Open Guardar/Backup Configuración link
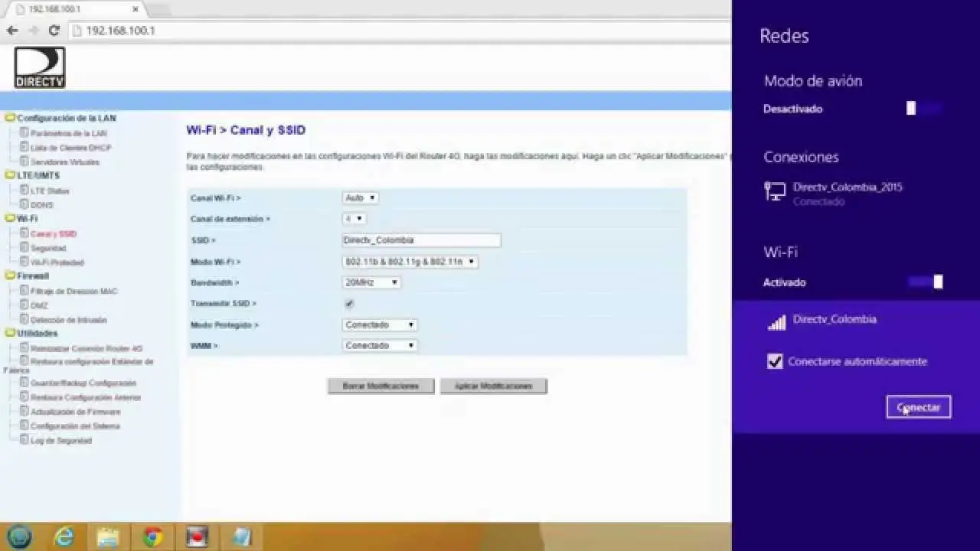 click(x=83, y=383)
